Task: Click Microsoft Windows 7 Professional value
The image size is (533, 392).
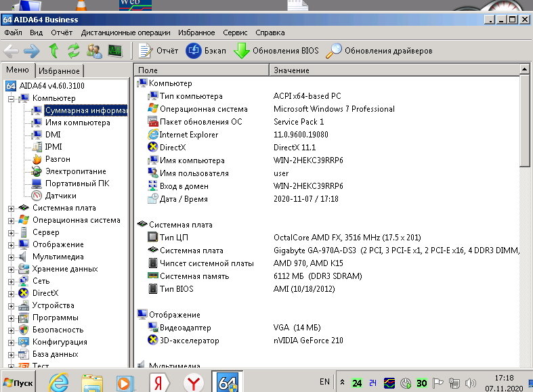Action: (334, 109)
